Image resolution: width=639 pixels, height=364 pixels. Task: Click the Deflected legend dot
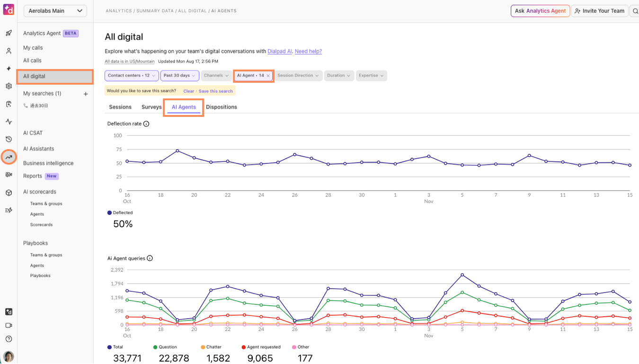tap(109, 213)
